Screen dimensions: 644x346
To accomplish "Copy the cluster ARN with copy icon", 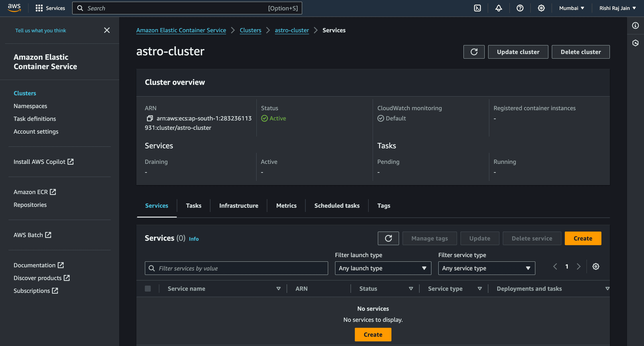I will (x=150, y=118).
